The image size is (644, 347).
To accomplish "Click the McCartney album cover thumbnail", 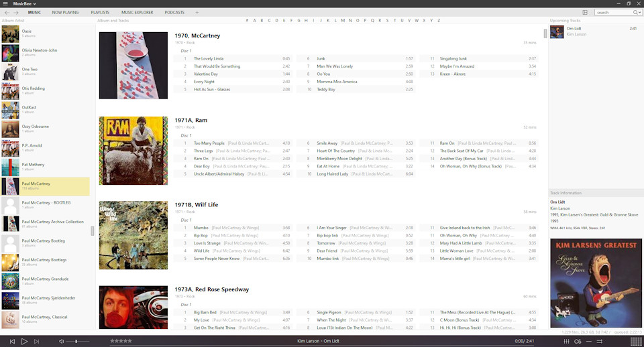I will pos(133,66).
